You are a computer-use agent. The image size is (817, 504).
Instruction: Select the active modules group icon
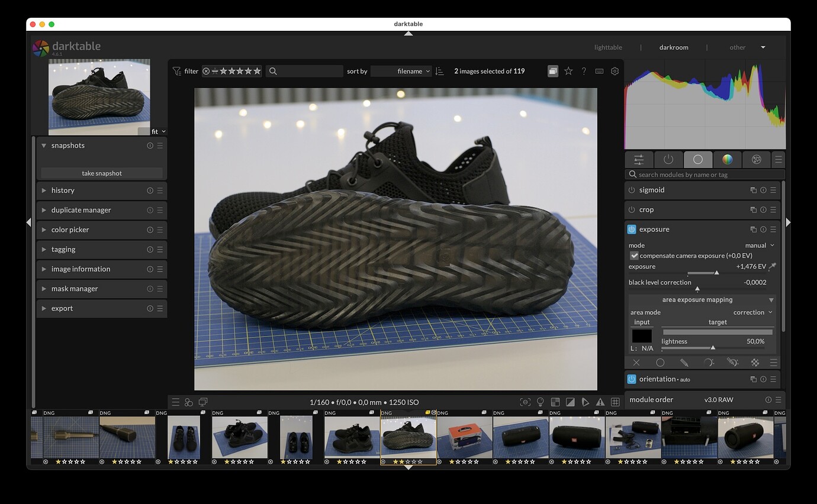668,159
